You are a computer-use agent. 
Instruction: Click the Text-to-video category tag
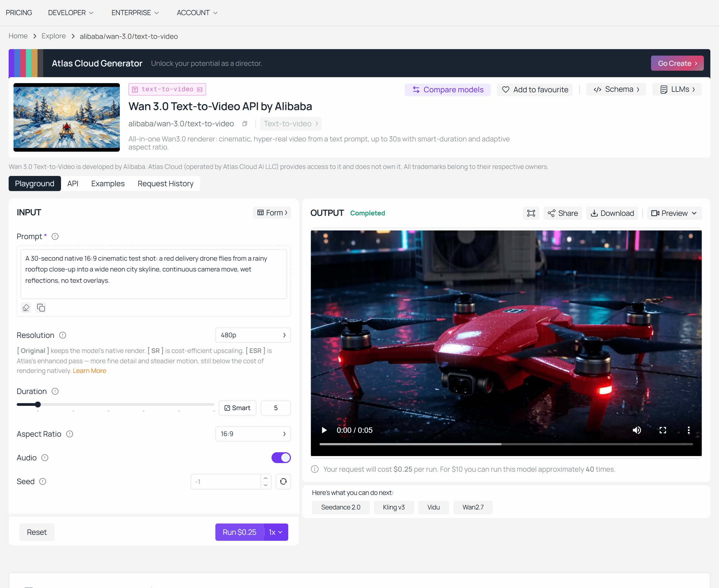(x=291, y=124)
